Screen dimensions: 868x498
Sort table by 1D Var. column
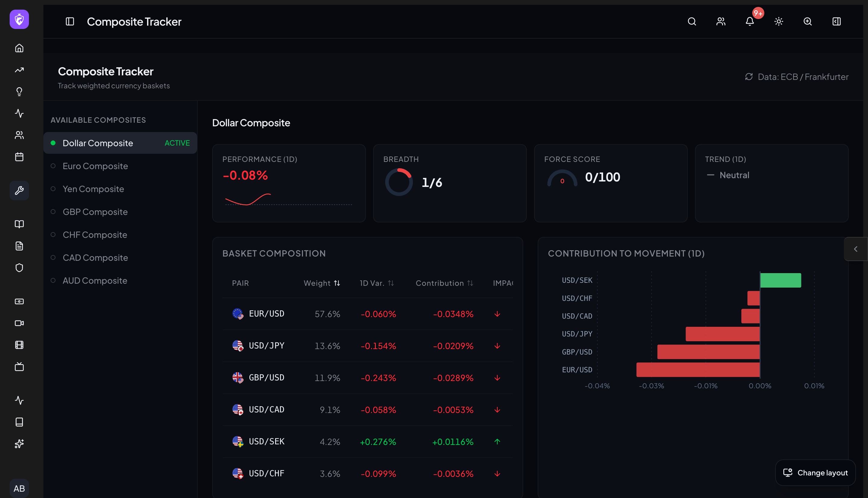(377, 283)
